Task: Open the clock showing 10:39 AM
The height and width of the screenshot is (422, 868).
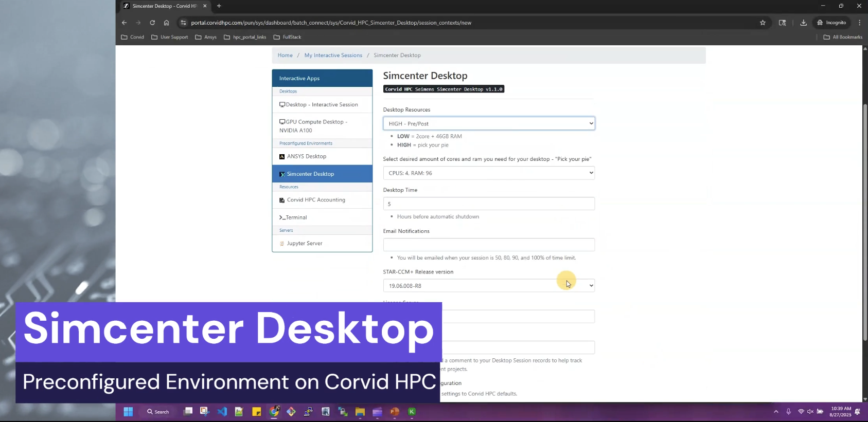Action: click(840, 412)
